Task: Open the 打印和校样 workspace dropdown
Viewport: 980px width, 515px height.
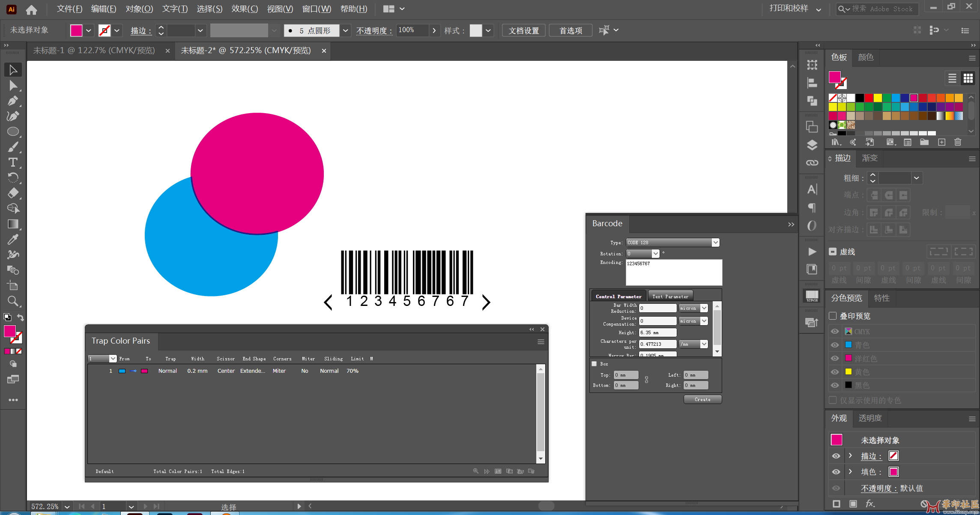Action: (x=795, y=9)
